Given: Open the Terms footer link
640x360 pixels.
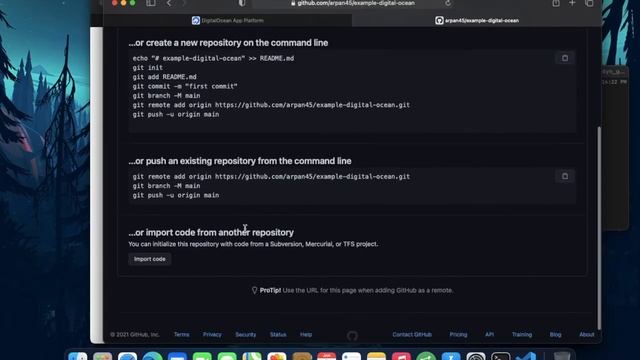Looking at the screenshot, I should click(x=182, y=334).
